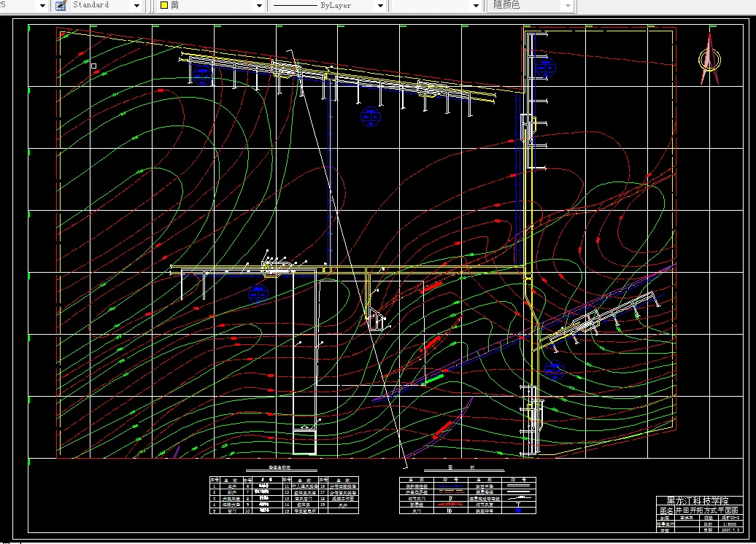Click the 黑龙江科技学院 title block text
The width and height of the screenshot is (756, 544).
click(x=698, y=501)
